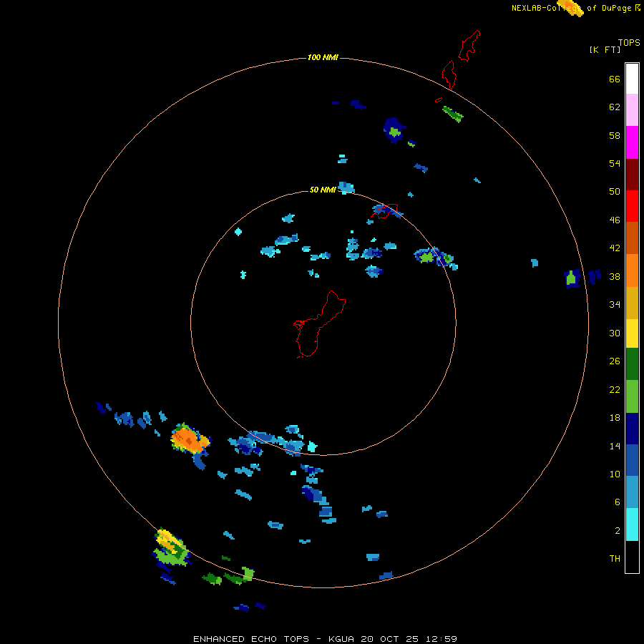Screen dimensions: 644x644
Task: Click the 50 NMI range ring label
Action: [323, 190]
